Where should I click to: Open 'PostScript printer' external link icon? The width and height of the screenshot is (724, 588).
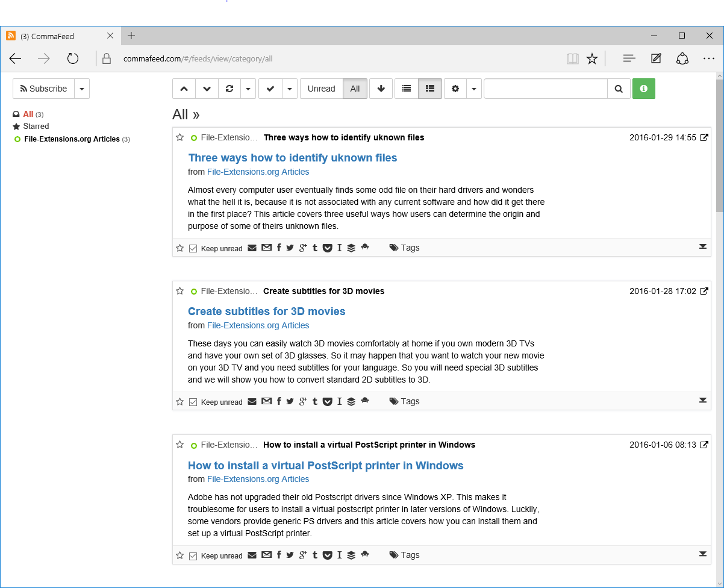click(x=704, y=445)
